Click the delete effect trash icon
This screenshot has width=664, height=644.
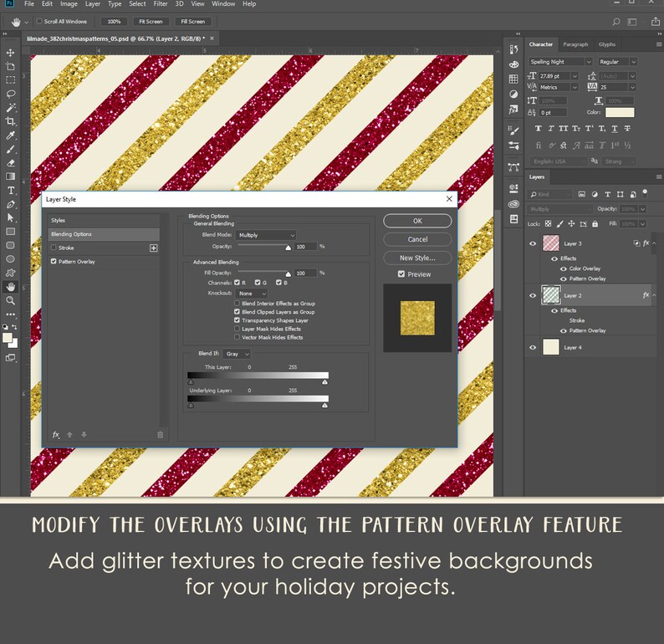click(160, 435)
